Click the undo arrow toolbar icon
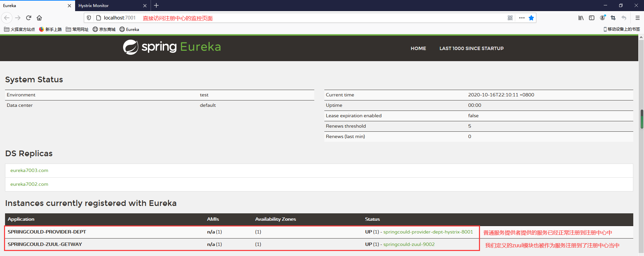Viewport: 644px width, 256px height. [624, 18]
